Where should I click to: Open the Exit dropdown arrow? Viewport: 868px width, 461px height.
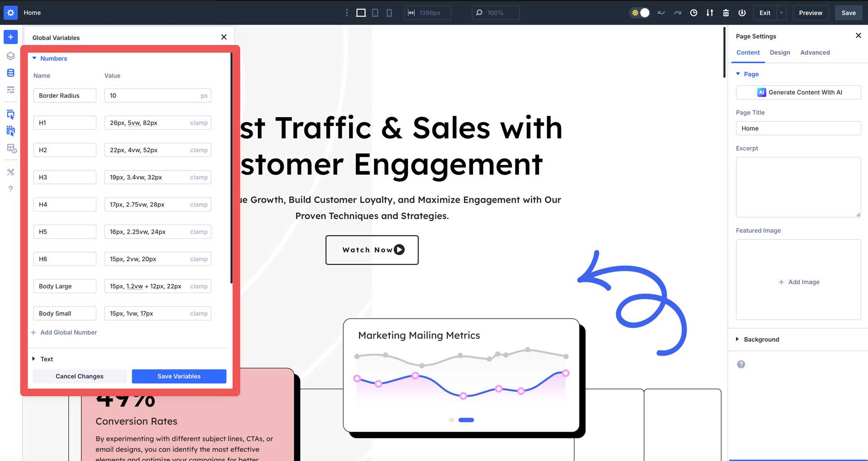[x=781, y=13]
